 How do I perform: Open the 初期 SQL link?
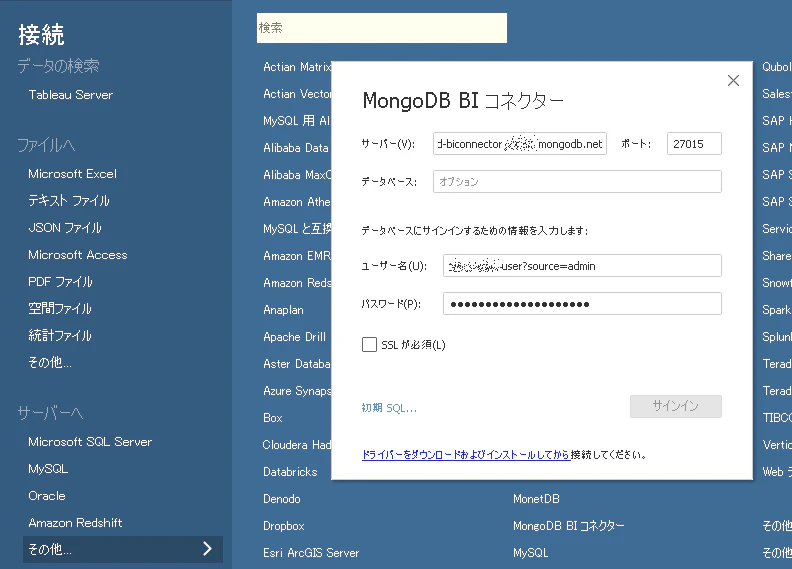[389, 408]
